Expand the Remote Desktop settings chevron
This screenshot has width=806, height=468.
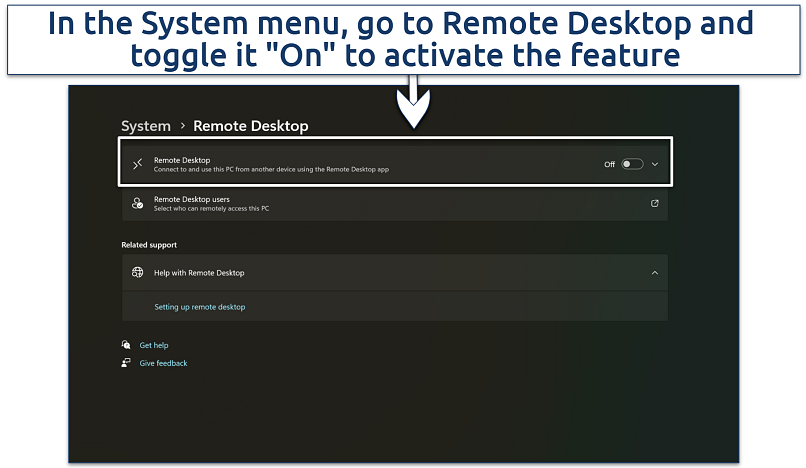click(x=655, y=164)
